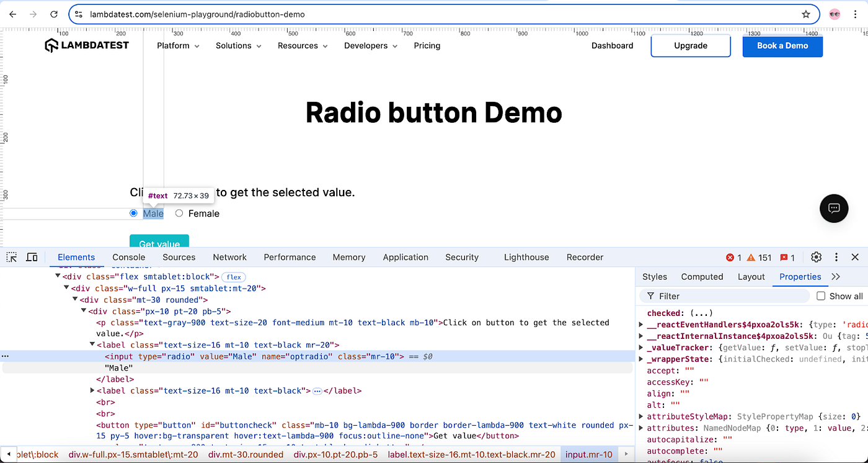Switch to the Console tab
Viewport: 868px width, 463px height.
[129, 257]
